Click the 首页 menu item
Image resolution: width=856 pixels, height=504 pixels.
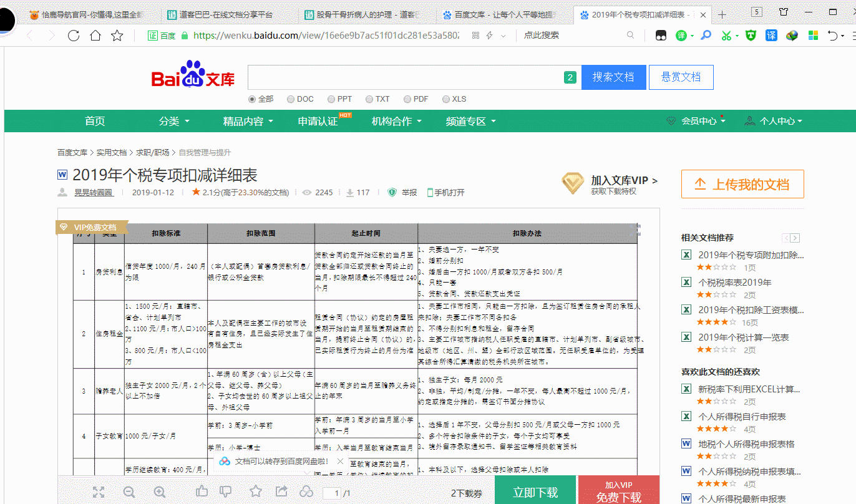(x=94, y=120)
